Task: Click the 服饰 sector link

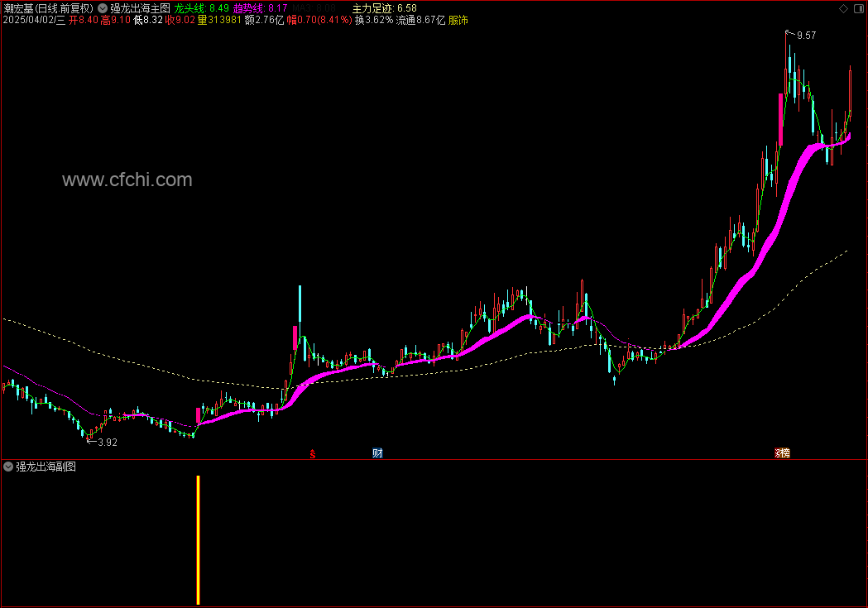Action: 458,20
